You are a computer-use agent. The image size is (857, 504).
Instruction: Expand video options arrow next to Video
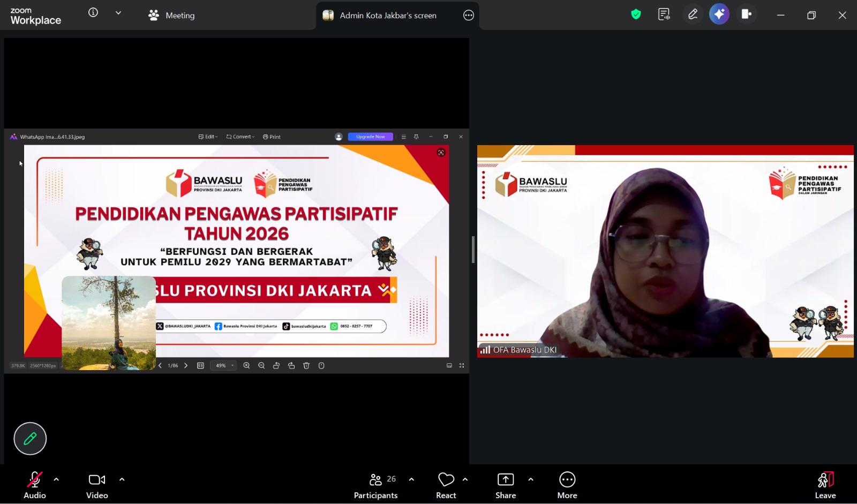click(x=122, y=479)
